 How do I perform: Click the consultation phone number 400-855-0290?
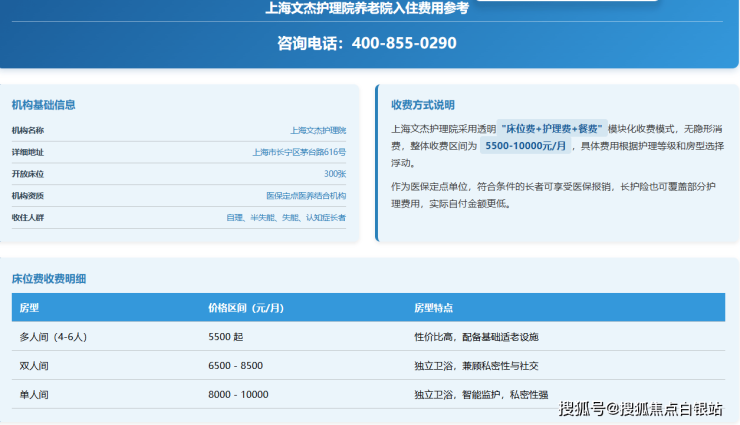pos(404,43)
